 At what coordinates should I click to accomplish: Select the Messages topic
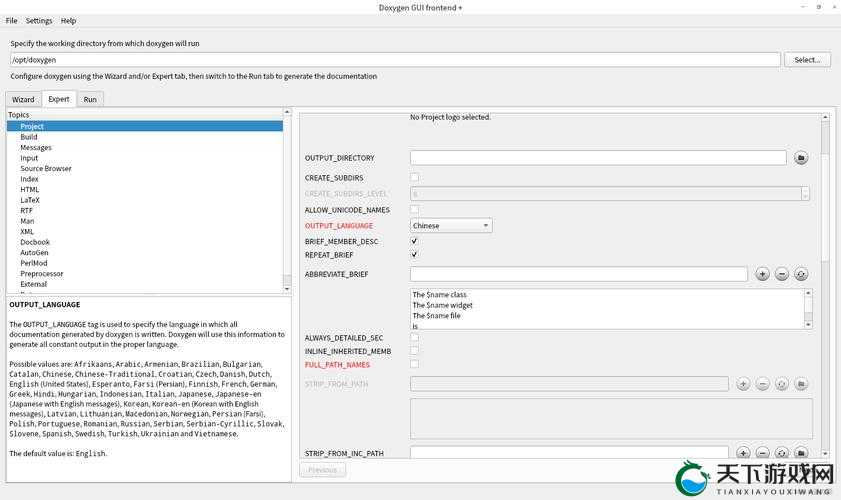click(36, 148)
